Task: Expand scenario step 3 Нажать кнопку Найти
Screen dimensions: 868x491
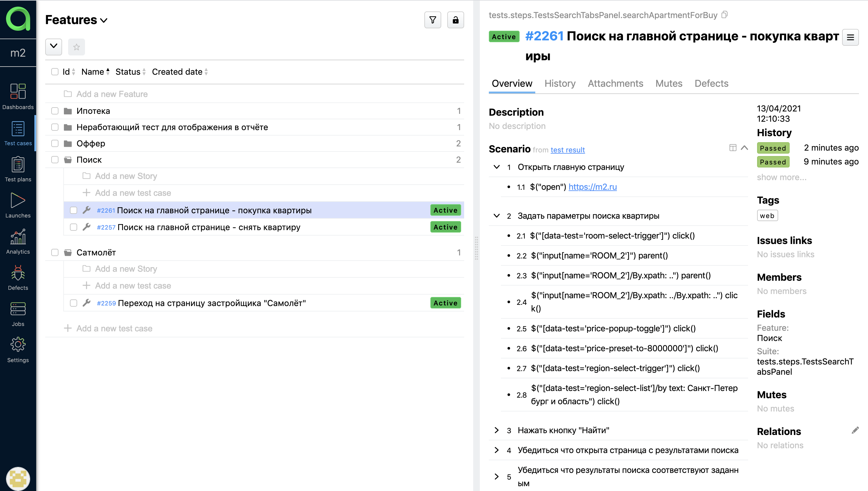Action: pos(496,430)
